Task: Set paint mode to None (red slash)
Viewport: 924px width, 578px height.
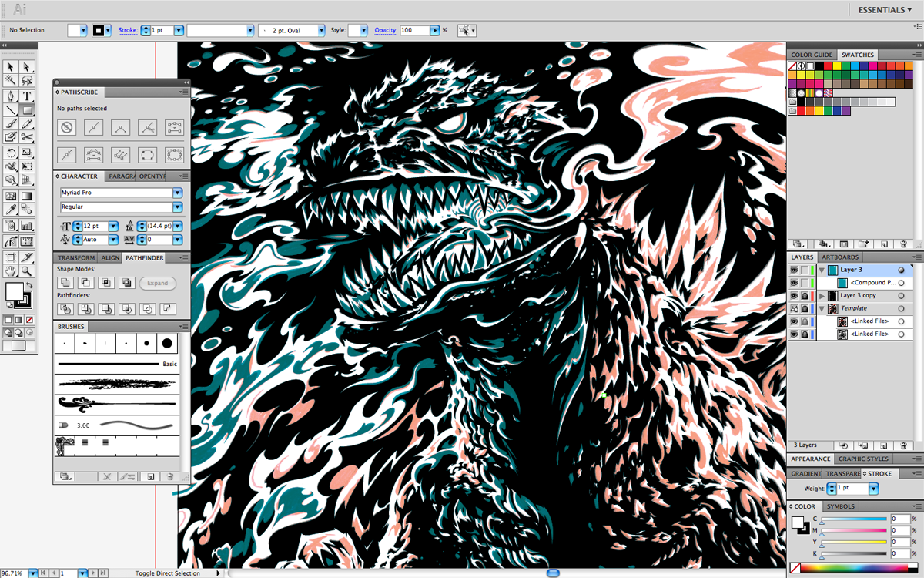Action: click(x=29, y=320)
